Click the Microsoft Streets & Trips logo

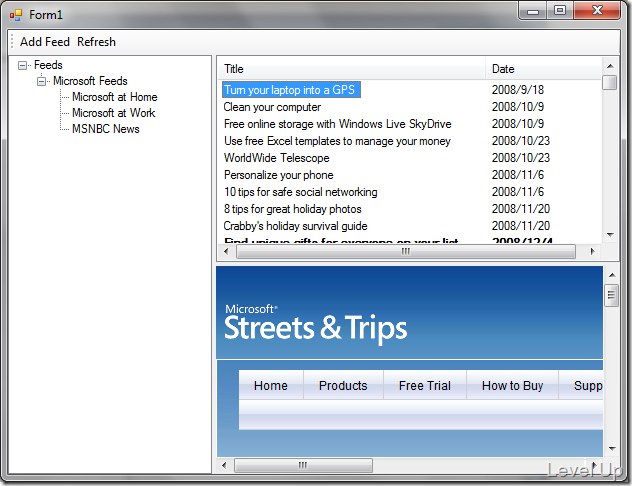pyautogui.click(x=316, y=323)
